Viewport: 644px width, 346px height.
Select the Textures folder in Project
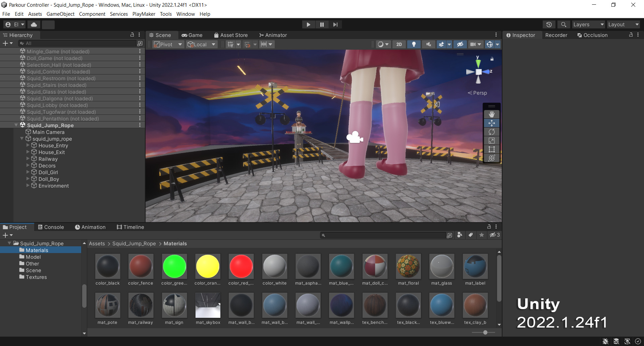(36, 277)
